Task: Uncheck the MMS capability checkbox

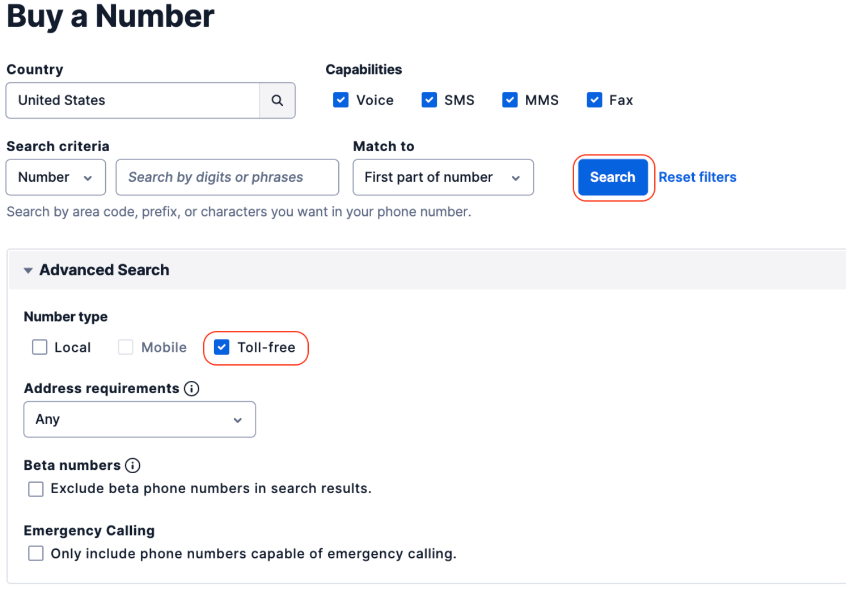Action: tap(510, 100)
